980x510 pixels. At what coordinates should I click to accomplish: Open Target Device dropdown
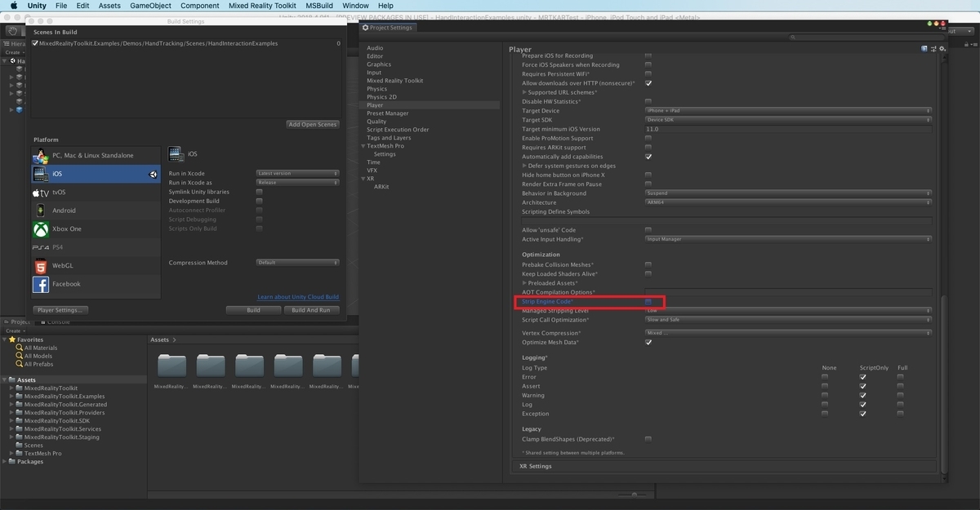tap(788, 111)
